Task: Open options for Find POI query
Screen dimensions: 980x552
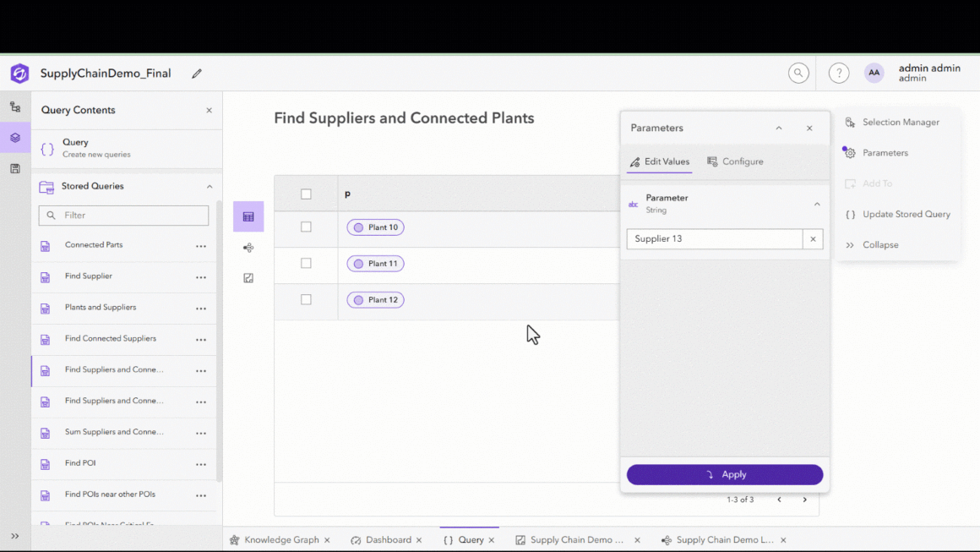Action: pos(200,464)
